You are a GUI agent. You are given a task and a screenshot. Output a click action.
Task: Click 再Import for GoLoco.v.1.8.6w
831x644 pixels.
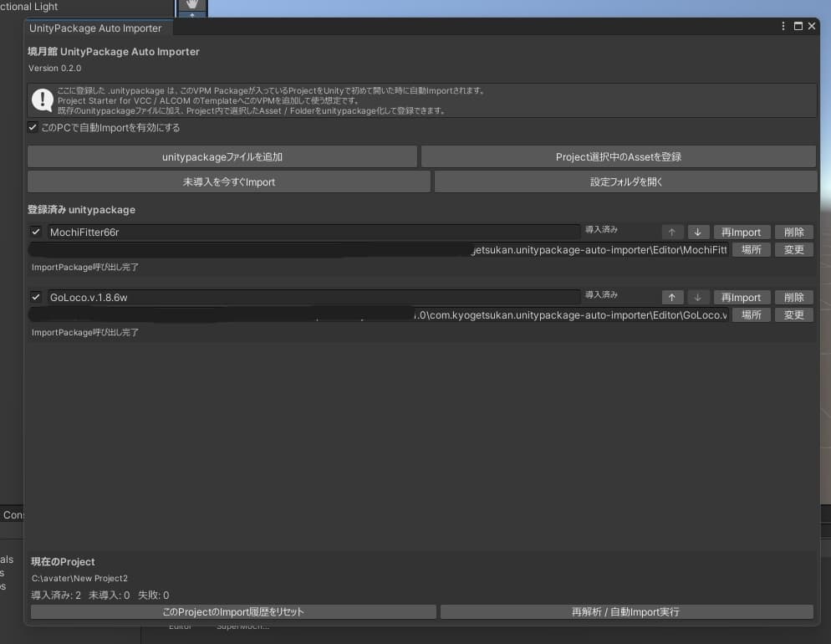(742, 298)
